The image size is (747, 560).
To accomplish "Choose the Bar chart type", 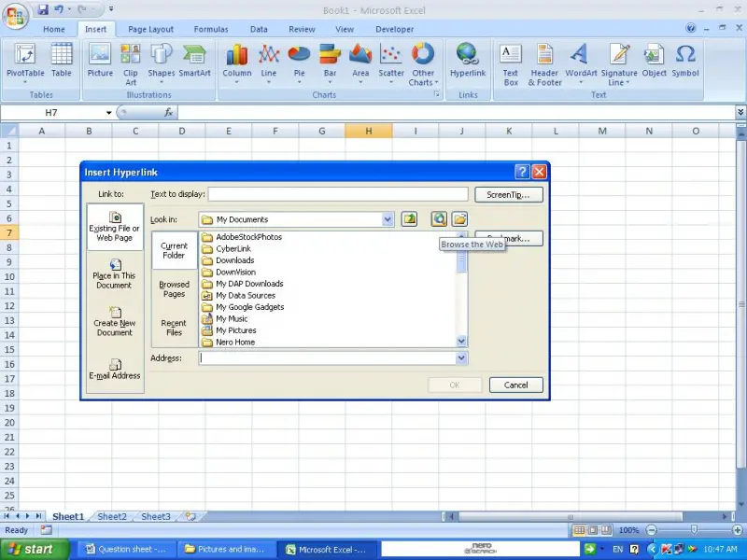I will click(x=330, y=63).
